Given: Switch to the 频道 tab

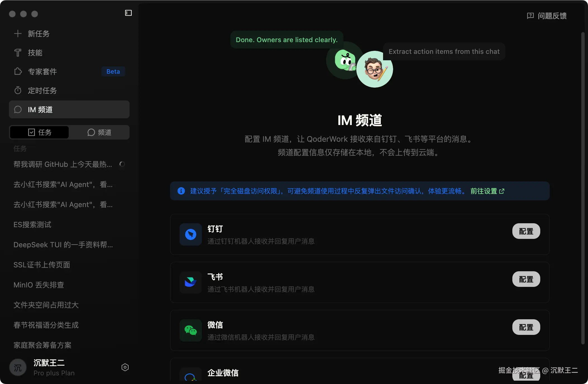Looking at the screenshot, I should 99,132.
